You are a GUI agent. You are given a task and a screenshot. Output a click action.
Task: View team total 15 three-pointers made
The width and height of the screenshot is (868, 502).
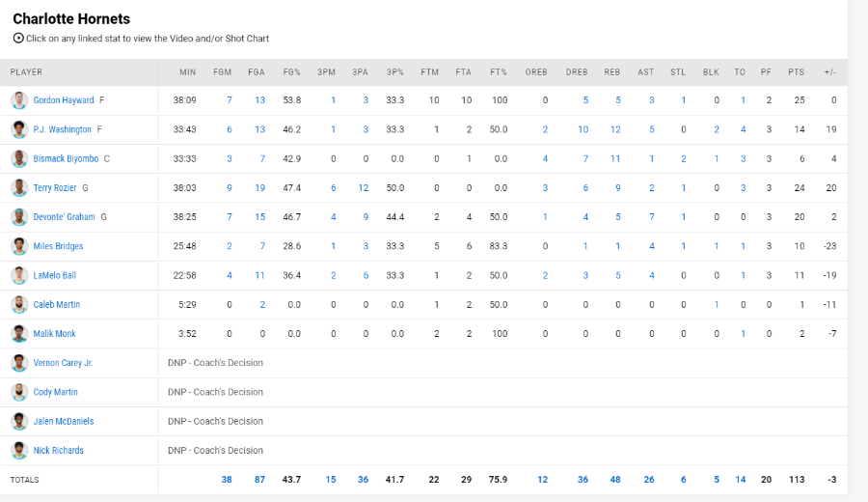click(331, 480)
